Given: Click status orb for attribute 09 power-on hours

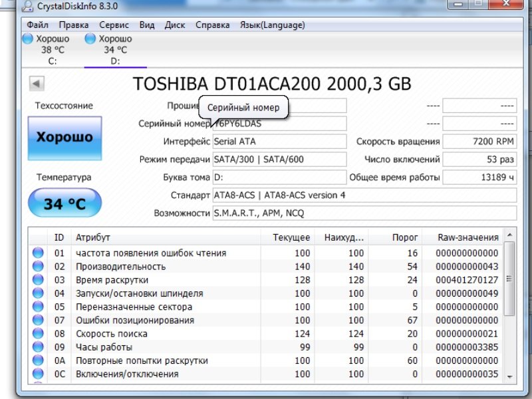Looking at the screenshot, I should [x=38, y=346].
